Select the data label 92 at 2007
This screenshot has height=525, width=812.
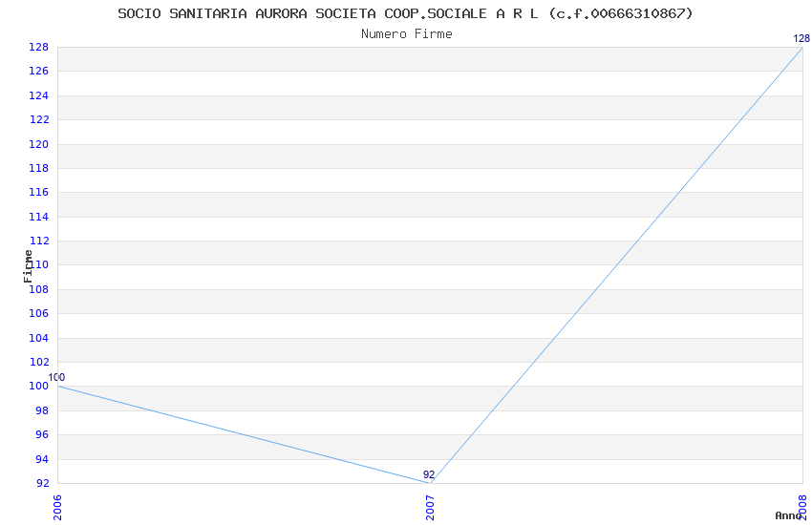[x=429, y=474]
